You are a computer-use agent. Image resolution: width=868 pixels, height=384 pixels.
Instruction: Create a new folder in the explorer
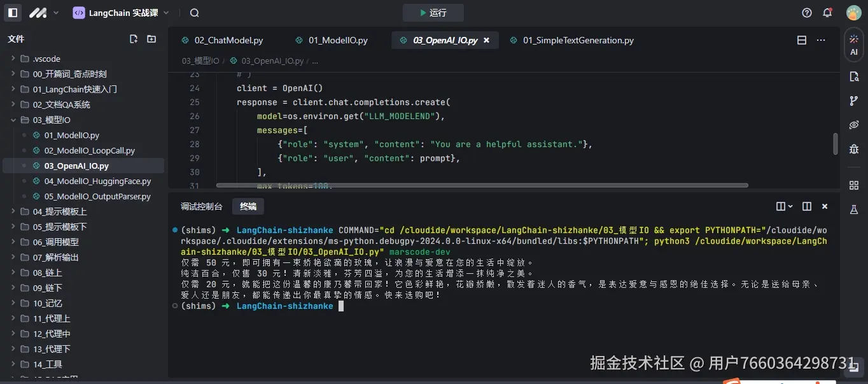click(x=151, y=39)
